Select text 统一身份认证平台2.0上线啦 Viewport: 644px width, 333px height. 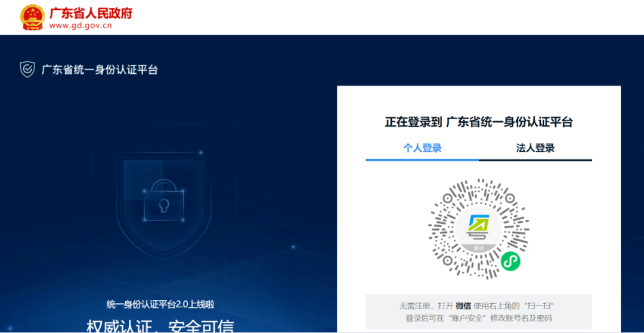(x=160, y=304)
